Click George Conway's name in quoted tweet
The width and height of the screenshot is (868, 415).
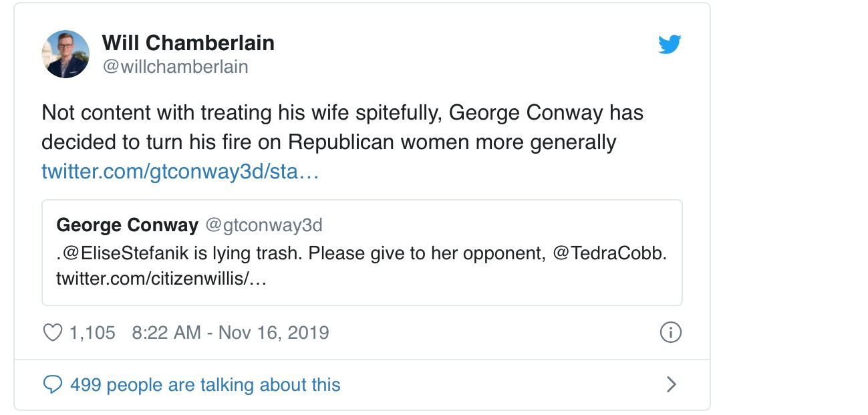pyautogui.click(x=127, y=225)
